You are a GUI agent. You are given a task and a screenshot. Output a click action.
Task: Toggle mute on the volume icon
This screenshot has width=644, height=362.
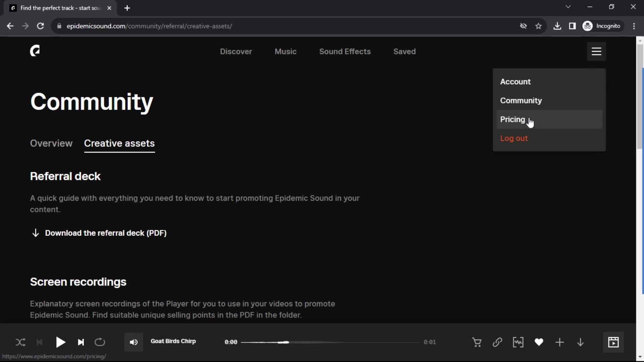[x=133, y=342]
